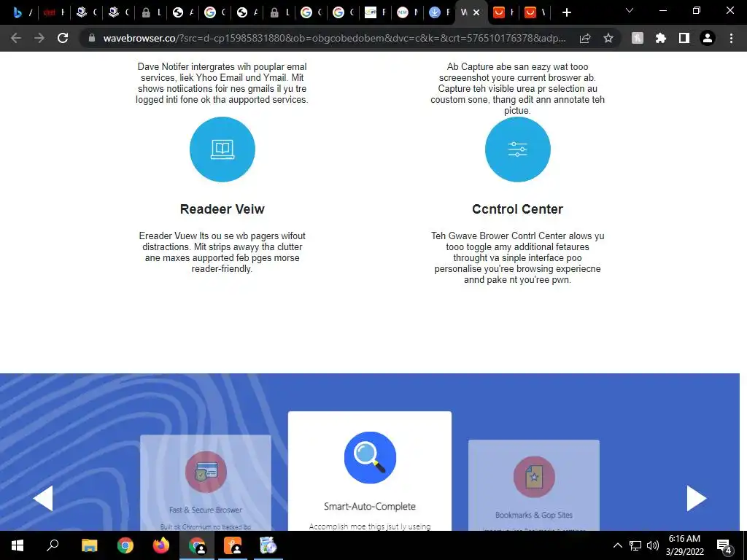Image resolution: width=747 pixels, height=560 pixels.
Task: Open the Windows Start menu
Action: click(18, 545)
